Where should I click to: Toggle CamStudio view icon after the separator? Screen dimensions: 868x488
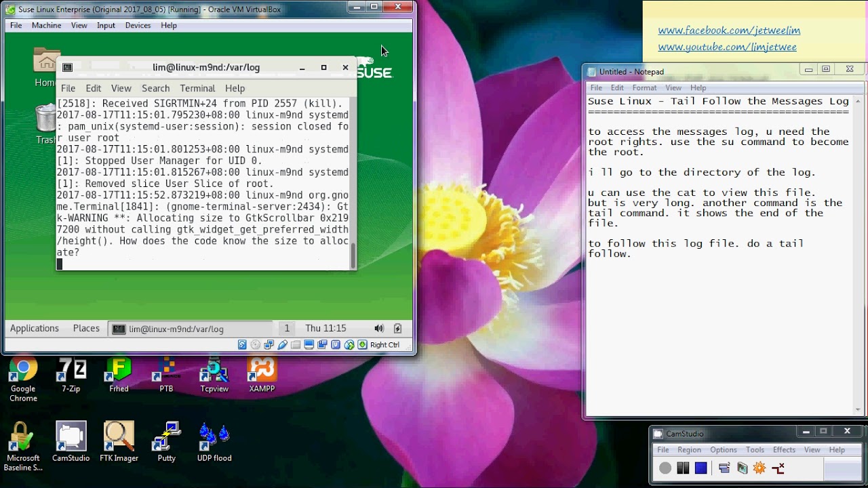point(724,468)
